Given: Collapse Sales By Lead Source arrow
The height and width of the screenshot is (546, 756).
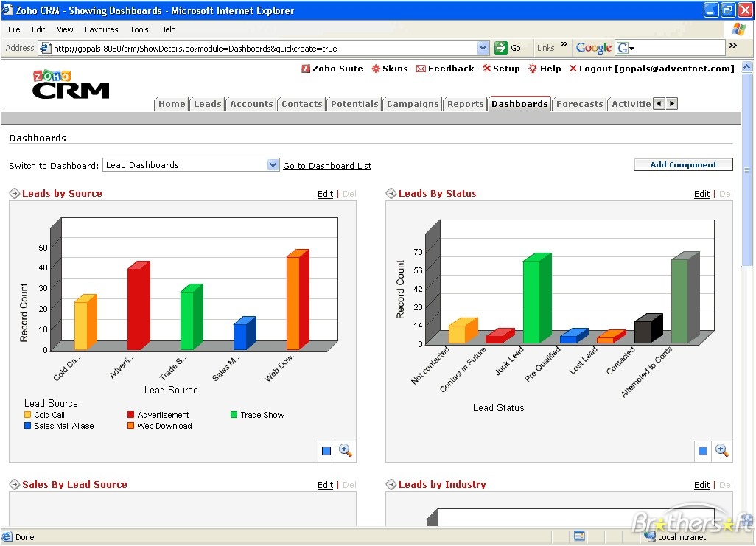Looking at the screenshot, I should (x=15, y=484).
